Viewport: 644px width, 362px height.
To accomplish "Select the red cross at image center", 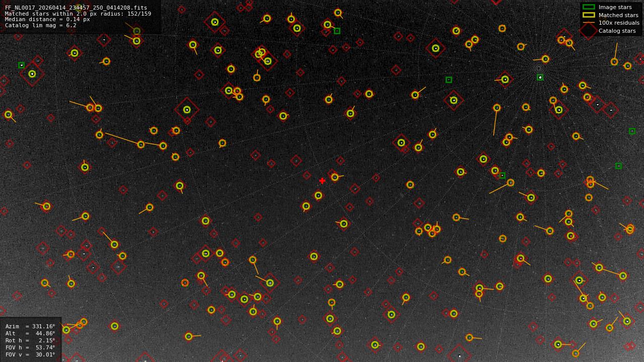I will 322,180.
